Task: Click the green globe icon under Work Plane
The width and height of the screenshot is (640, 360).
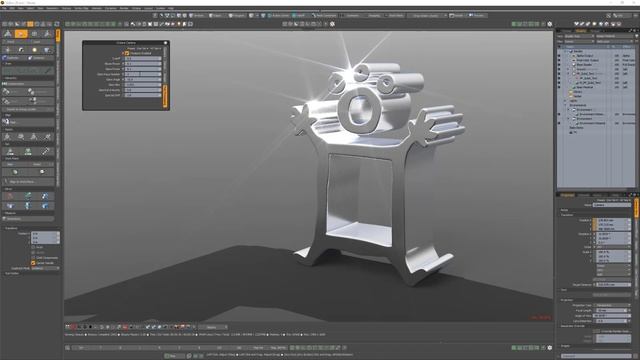Action: click(15, 172)
